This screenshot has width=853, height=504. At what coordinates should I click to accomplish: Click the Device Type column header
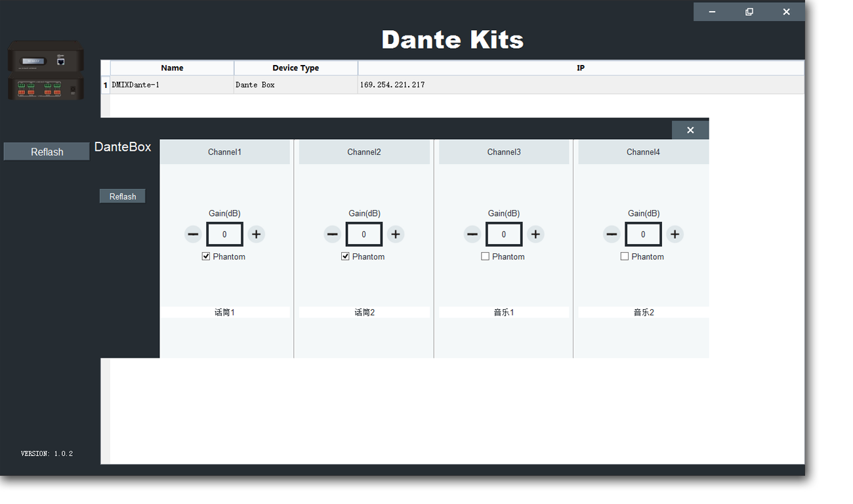point(296,68)
